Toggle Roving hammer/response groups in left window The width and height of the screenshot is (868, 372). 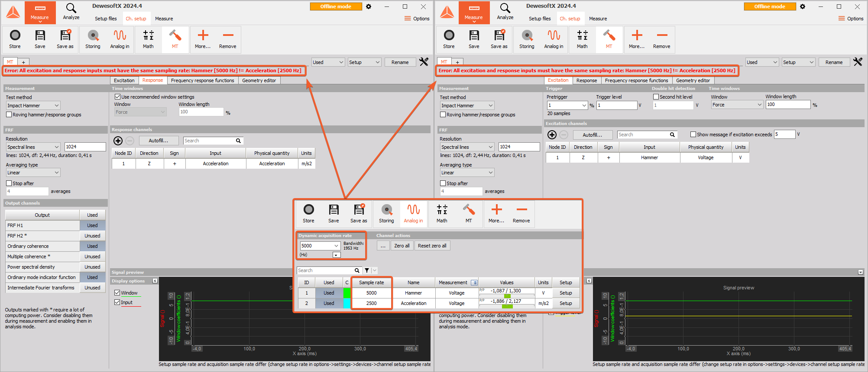(9, 115)
